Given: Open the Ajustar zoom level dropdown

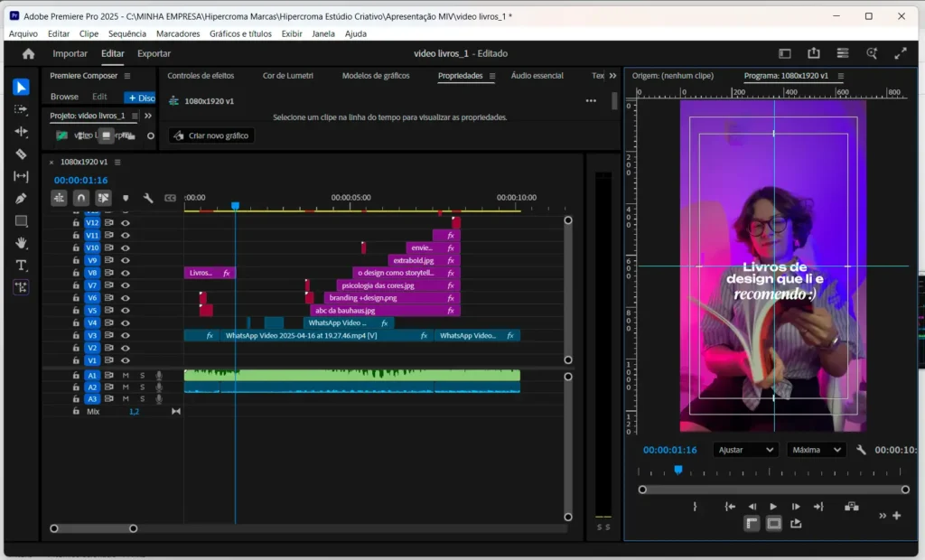Looking at the screenshot, I should coord(745,449).
